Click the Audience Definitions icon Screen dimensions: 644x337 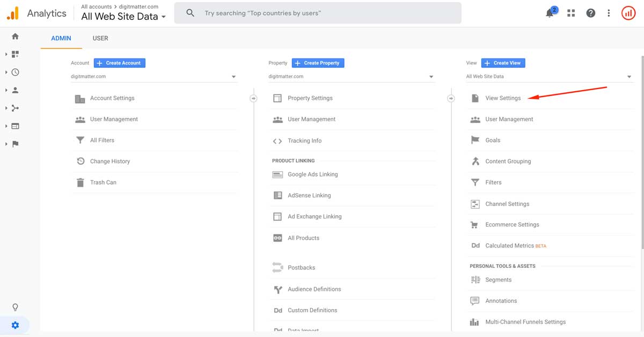[277, 289]
